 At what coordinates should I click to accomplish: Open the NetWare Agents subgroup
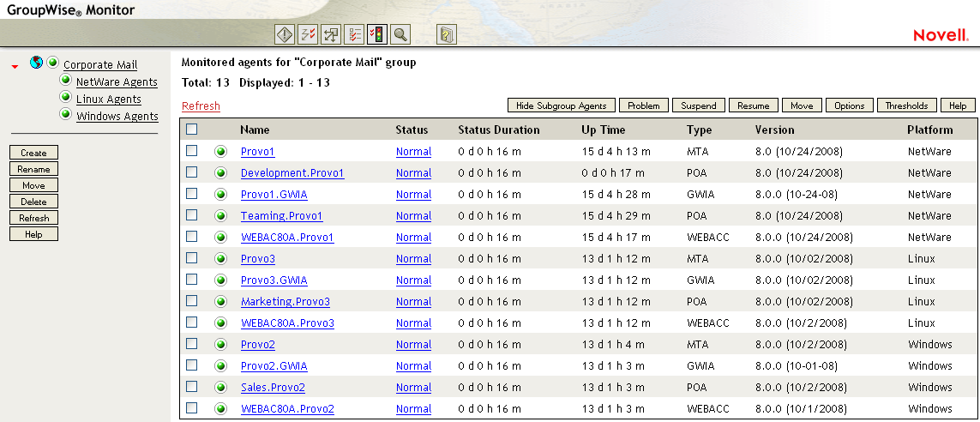point(117,81)
